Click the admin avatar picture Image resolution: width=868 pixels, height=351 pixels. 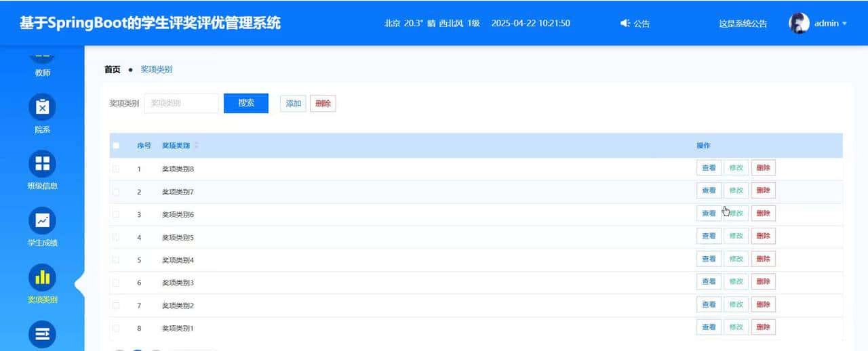pos(800,23)
